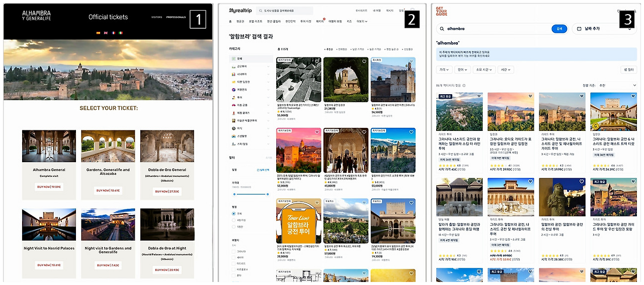Image resolution: width=644 pixels, height=285 pixels.
Task: Open the 날짜 추가 date dropdown
Action: coord(605,29)
